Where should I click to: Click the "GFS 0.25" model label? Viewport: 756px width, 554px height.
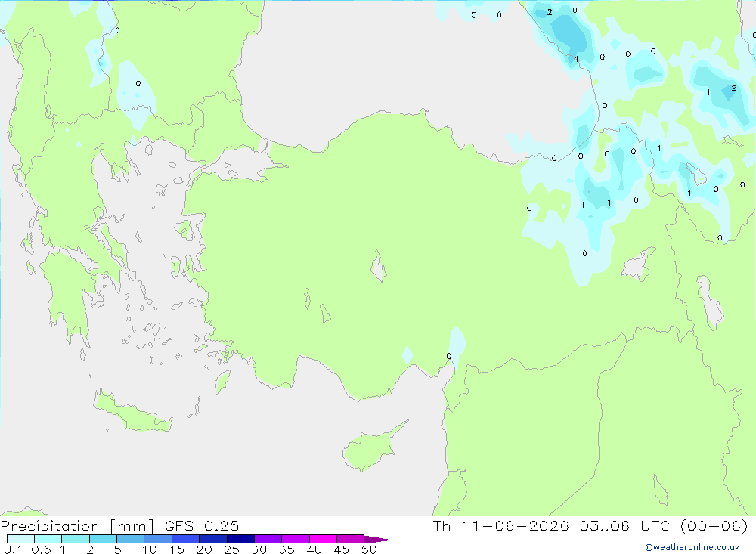click(202, 525)
